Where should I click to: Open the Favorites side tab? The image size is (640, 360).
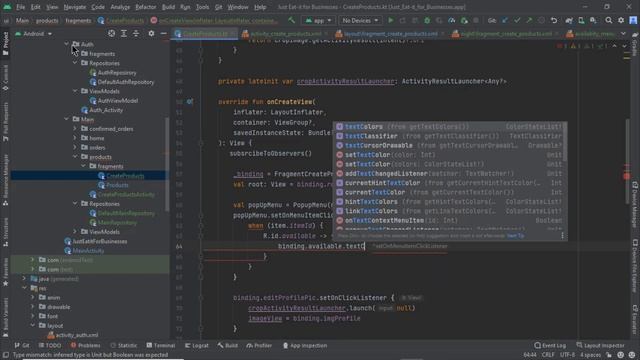click(6, 272)
